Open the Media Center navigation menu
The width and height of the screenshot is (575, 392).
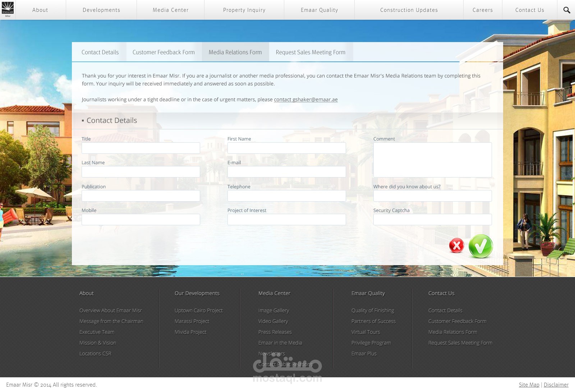[x=171, y=10]
